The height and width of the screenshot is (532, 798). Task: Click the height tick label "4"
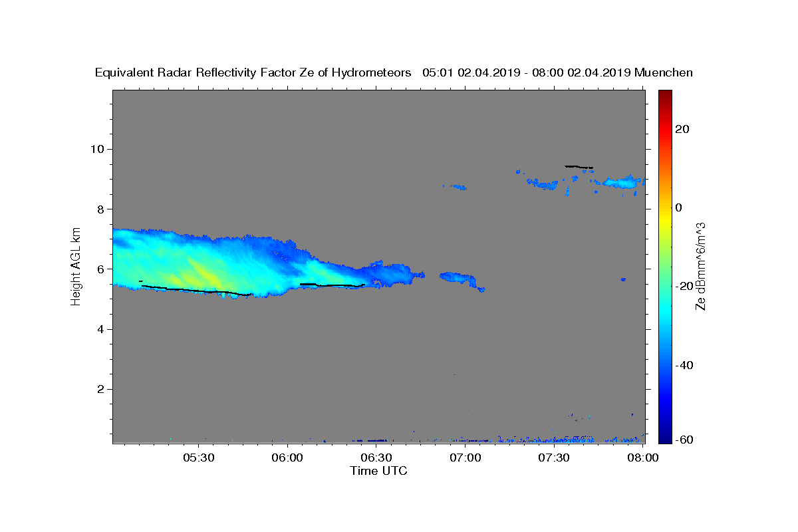pyautogui.click(x=101, y=329)
